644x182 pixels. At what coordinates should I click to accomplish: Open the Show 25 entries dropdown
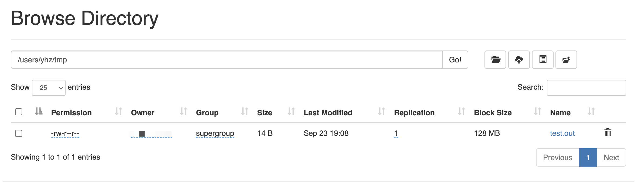pyautogui.click(x=49, y=88)
